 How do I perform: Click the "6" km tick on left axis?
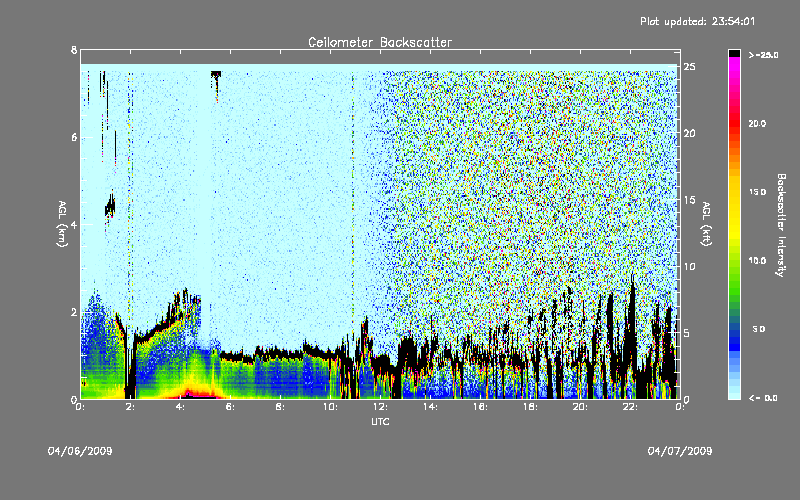74,137
